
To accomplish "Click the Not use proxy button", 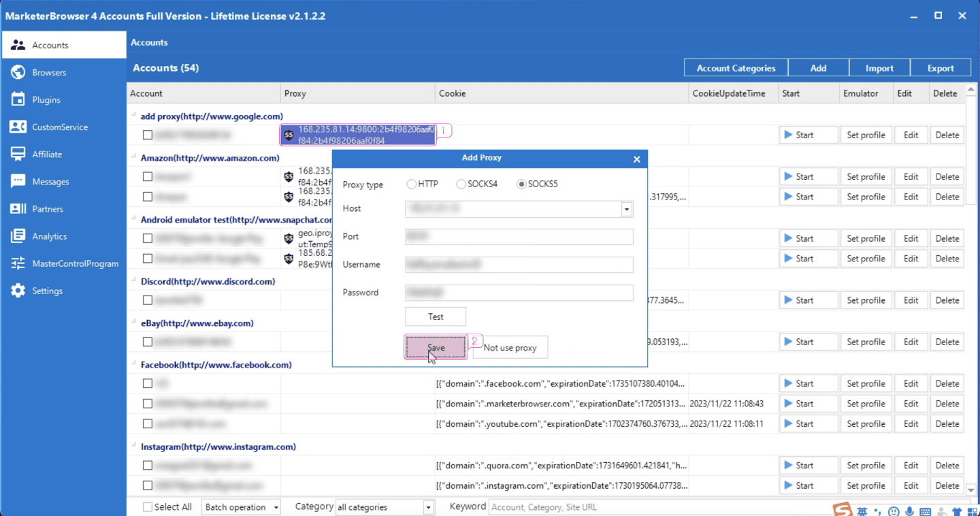I will coord(510,347).
